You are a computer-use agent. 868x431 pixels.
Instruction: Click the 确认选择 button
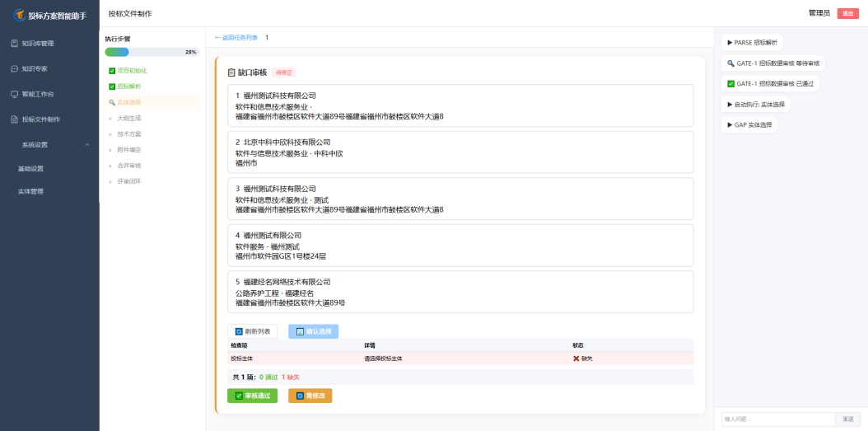[313, 331]
